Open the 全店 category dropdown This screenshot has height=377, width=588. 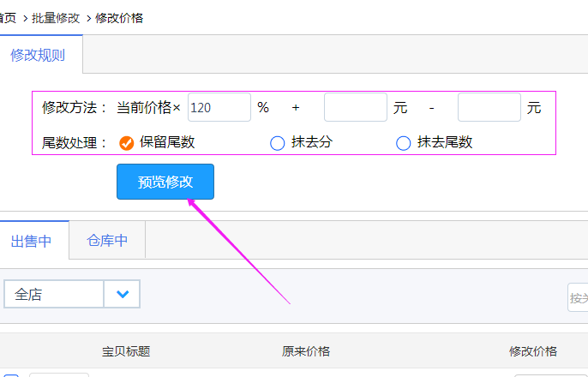click(54, 295)
